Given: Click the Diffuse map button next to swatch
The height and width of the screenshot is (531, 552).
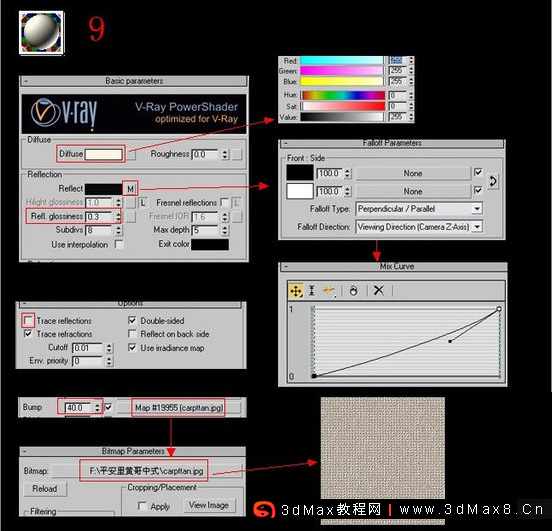Looking at the screenshot, I should 131,155.
